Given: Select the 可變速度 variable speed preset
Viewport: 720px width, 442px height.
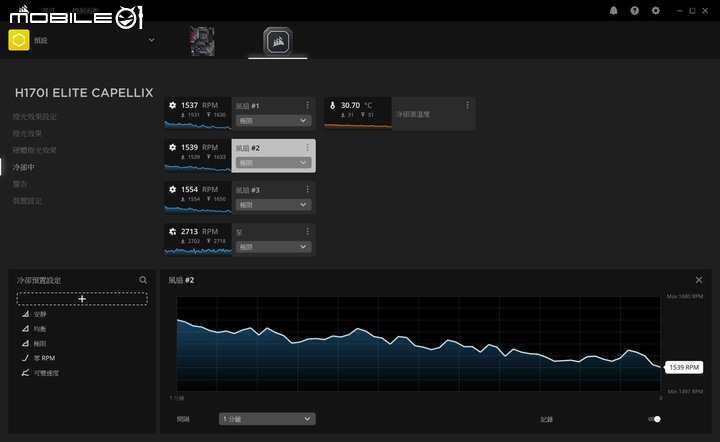Looking at the screenshot, I should coord(46,373).
